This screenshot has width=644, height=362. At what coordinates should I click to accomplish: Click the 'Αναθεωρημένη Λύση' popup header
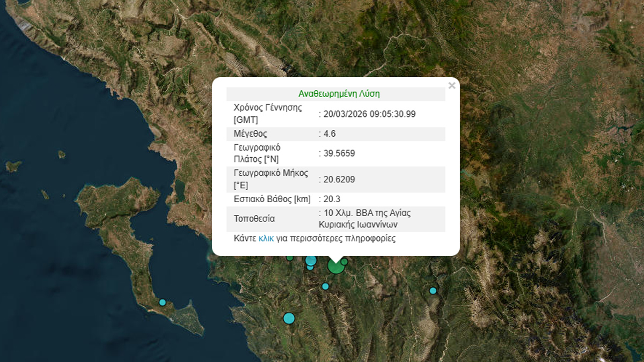click(x=339, y=94)
